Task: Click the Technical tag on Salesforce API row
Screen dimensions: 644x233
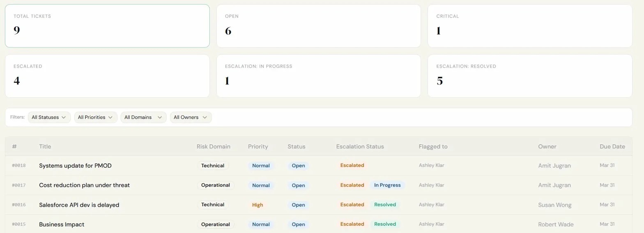Action: [x=213, y=205]
